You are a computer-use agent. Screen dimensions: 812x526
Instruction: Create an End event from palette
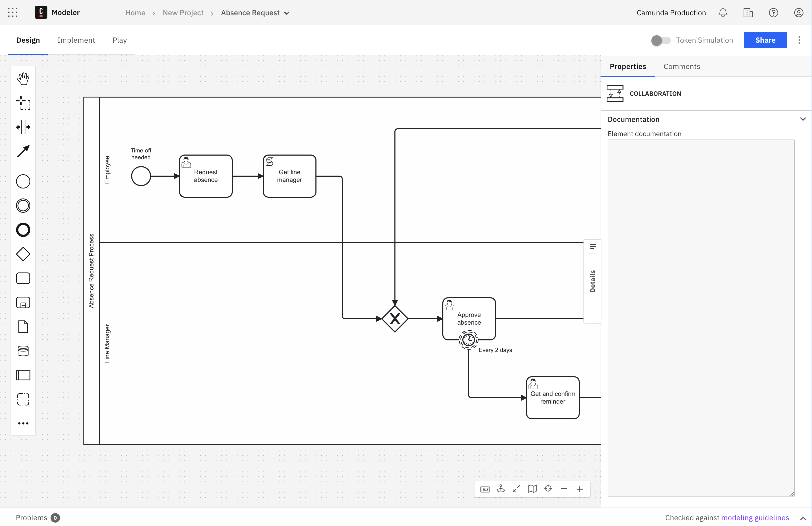click(x=23, y=230)
